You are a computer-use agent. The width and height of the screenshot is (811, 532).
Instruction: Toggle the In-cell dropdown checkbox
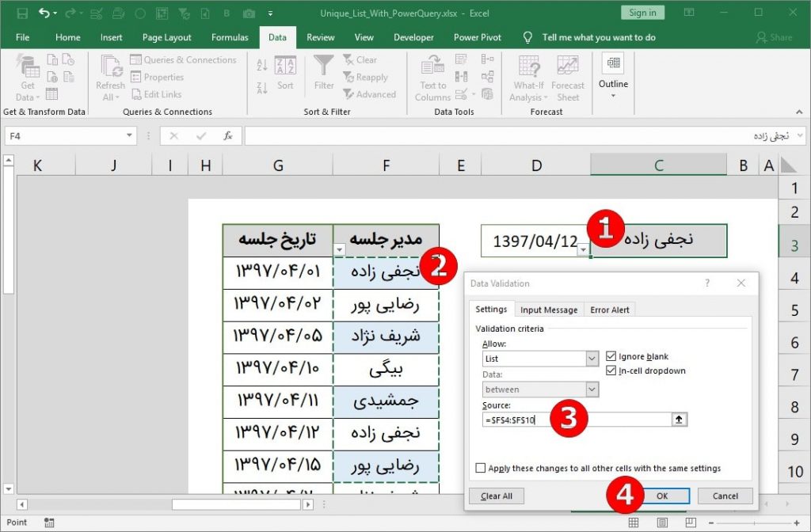(611, 370)
